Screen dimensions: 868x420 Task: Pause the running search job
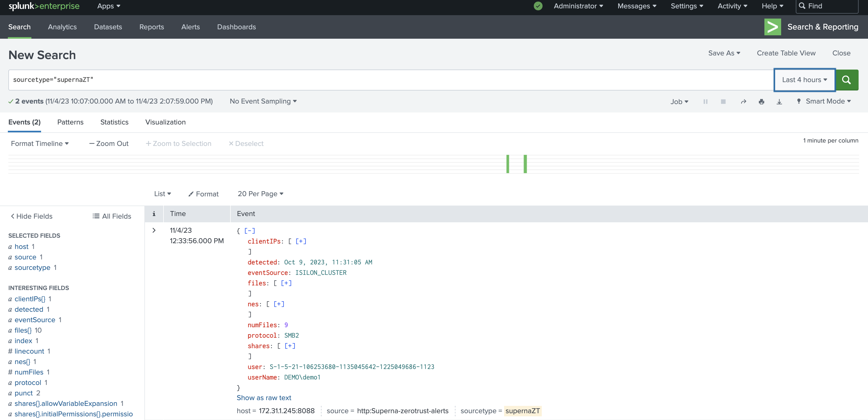(705, 101)
